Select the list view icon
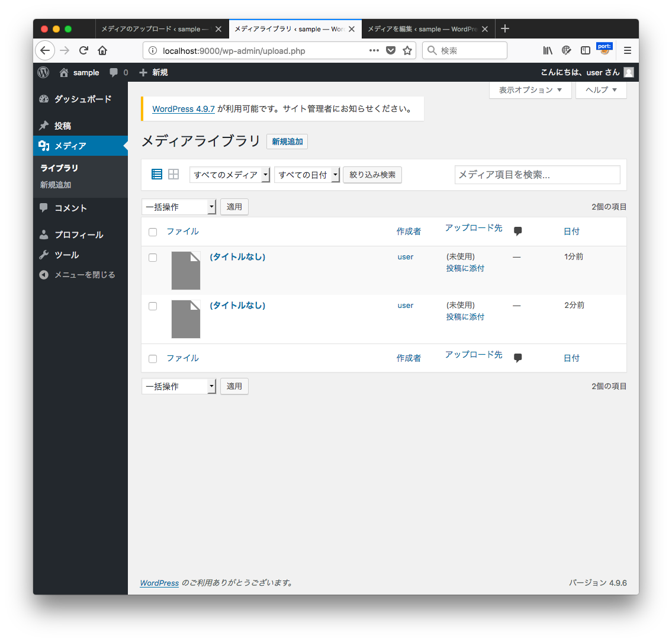This screenshot has width=672, height=642. [156, 174]
